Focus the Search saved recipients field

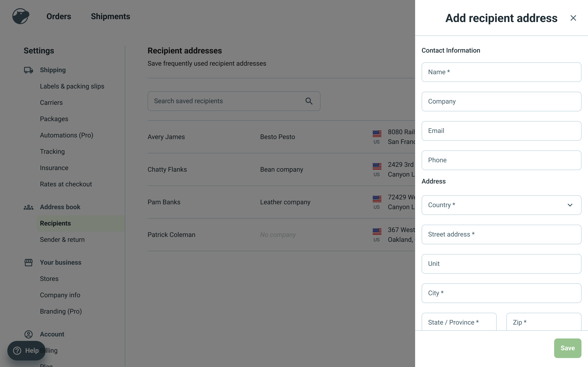234,101
